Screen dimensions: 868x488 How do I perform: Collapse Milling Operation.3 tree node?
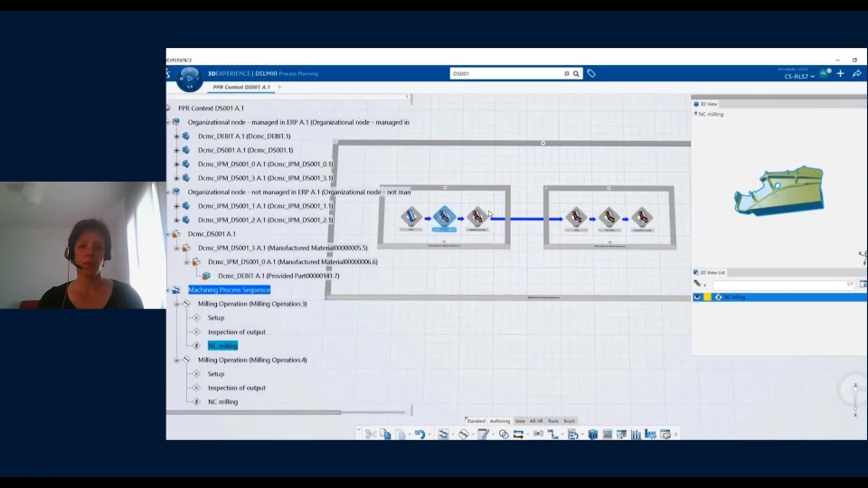pos(176,304)
